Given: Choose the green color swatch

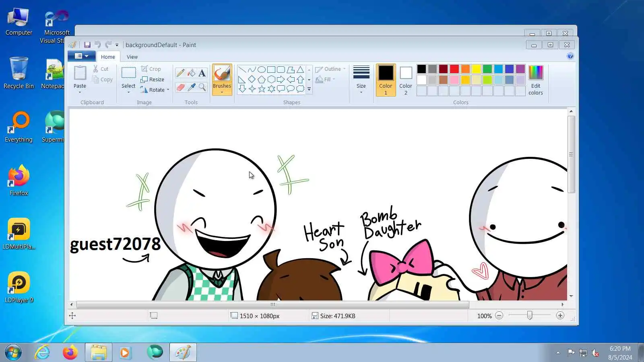Looking at the screenshot, I should tap(487, 69).
